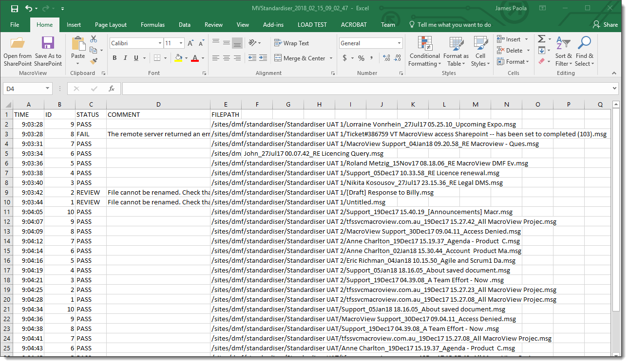
Task: Open the font size 11 dropdown
Action: click(181, 43)
